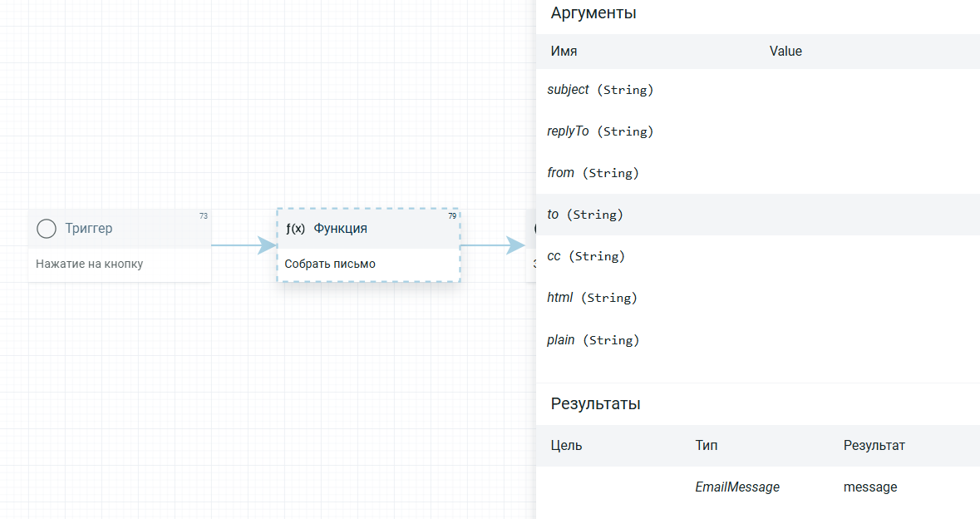Click the EmailMessage result type

coord(737,487)
